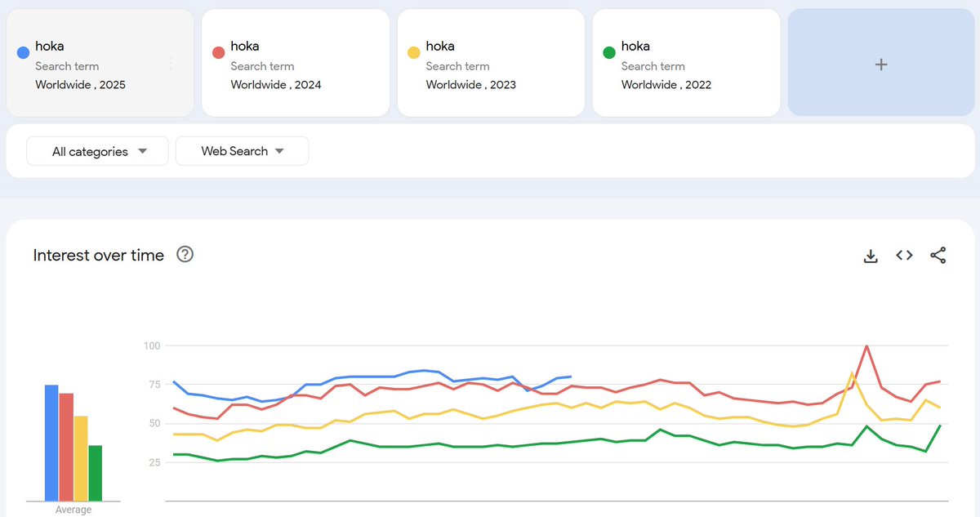
Task: Click the red dot on the 2024 card
Action: click(218, 53)
